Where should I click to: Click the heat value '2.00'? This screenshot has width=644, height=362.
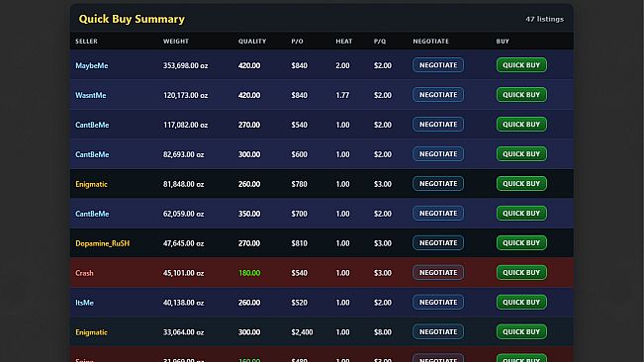click(342, 65)
